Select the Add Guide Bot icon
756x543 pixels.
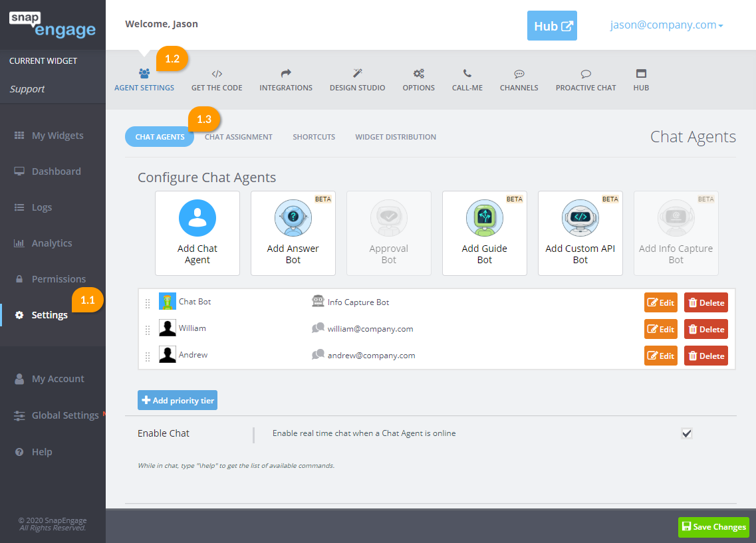pos(485,218)
